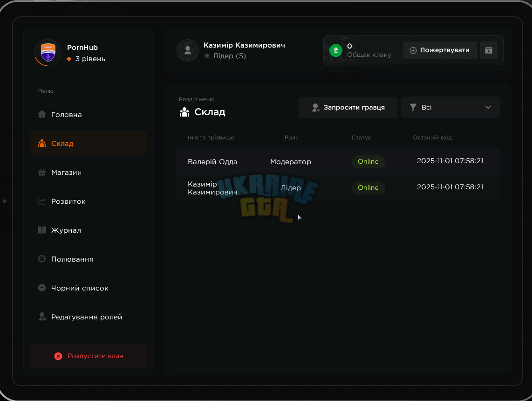Click the Статус column header
The image size is (532, 401).
click(x=361, y=138)
